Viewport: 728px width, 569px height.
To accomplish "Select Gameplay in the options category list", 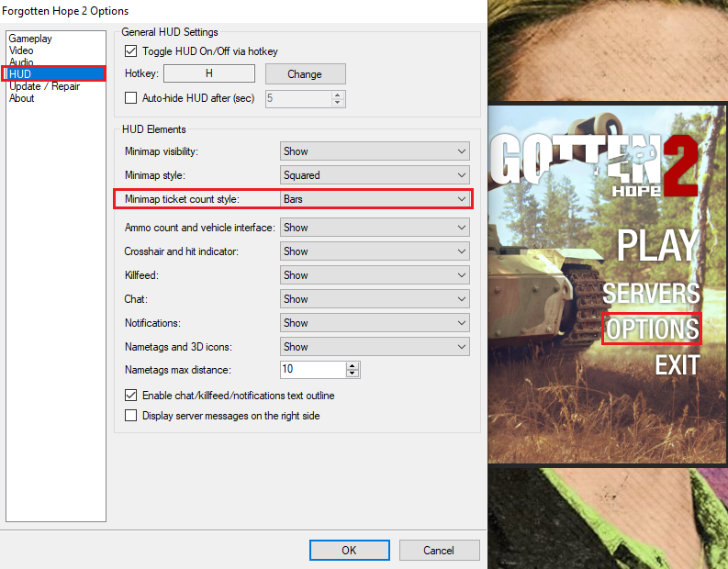I will (x=30, y=39).
